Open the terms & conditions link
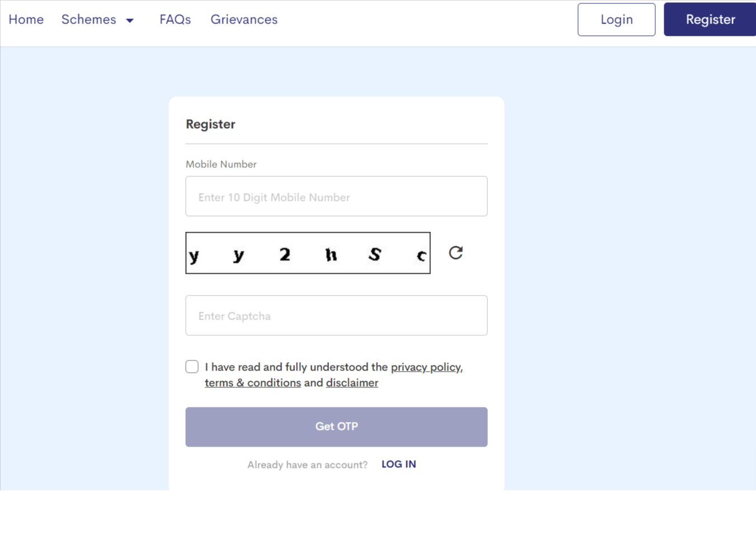This screenshot has width=756, height=544. pos(253,383)
